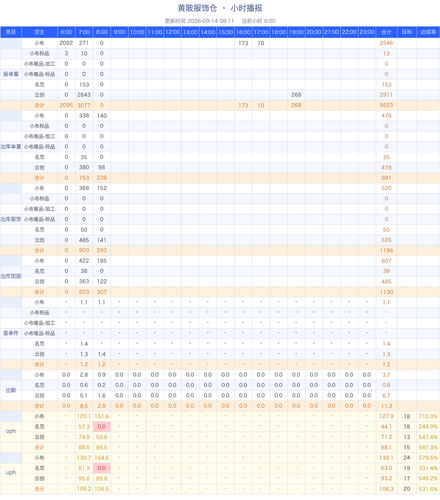
Task: Click the 接单量 category label
Action: pos(11,74)
